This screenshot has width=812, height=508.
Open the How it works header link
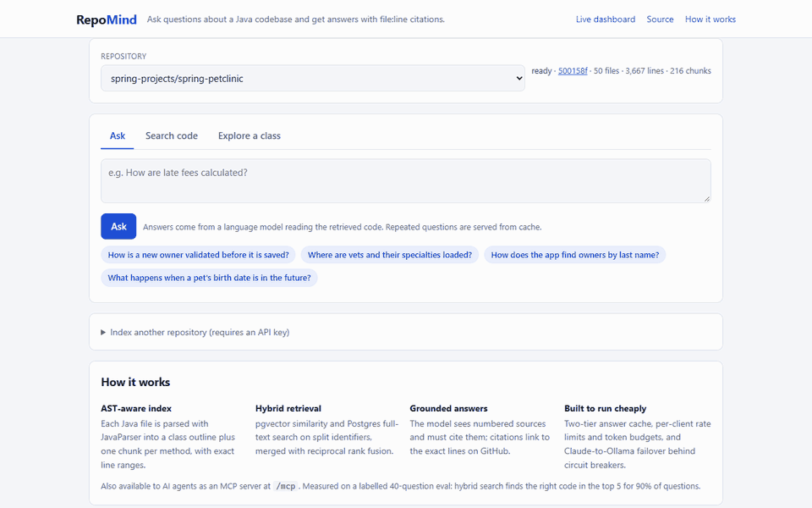click(710, 19)
